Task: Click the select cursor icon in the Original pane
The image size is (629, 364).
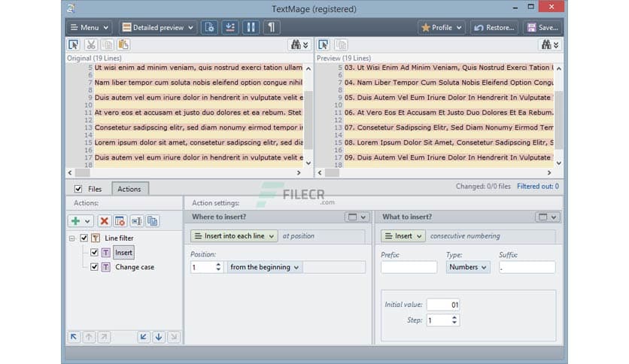Action: click(74, 45)
